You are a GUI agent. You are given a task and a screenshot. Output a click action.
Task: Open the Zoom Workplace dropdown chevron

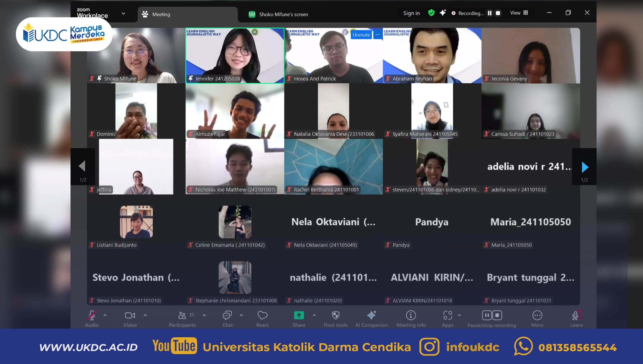click(123, 14)
